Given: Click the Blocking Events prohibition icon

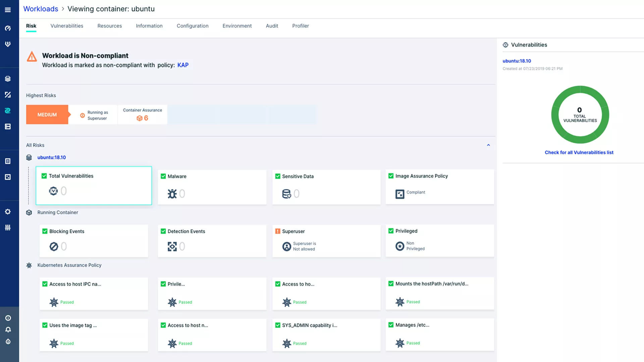Looking at the screenshot, I should tap(54, 246).
